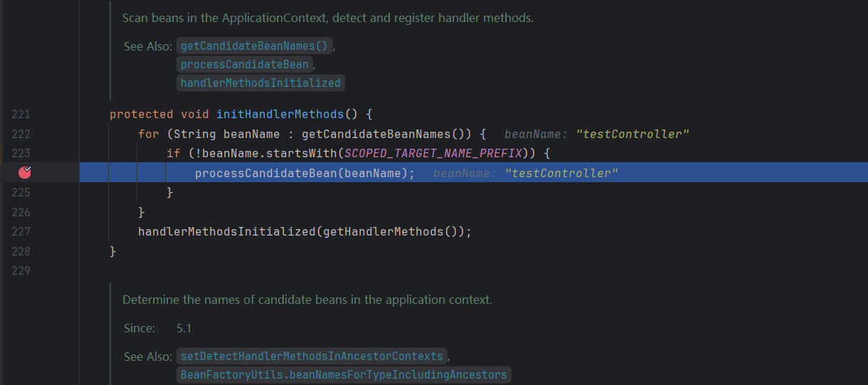Click gutter line number 229
The image size is (868, 385).
(x=21, y=270)
